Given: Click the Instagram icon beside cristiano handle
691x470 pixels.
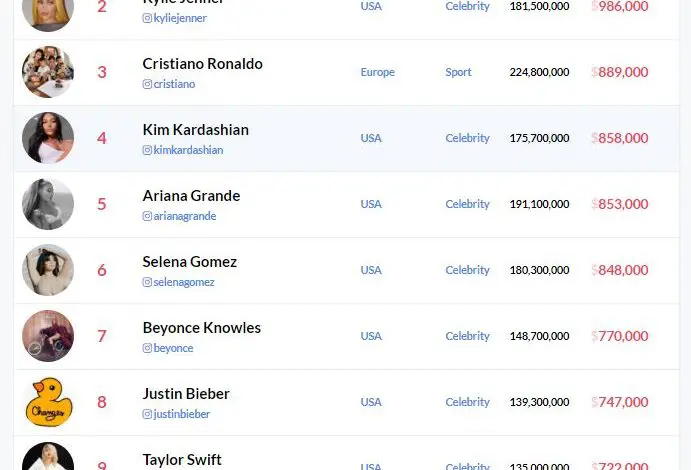Looking at the screenshot, I should click(147, 84).
